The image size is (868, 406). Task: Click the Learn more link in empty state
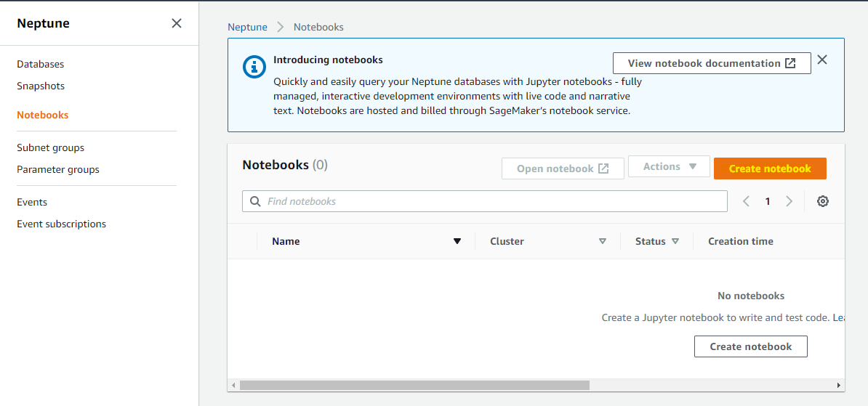coord(838,317)
